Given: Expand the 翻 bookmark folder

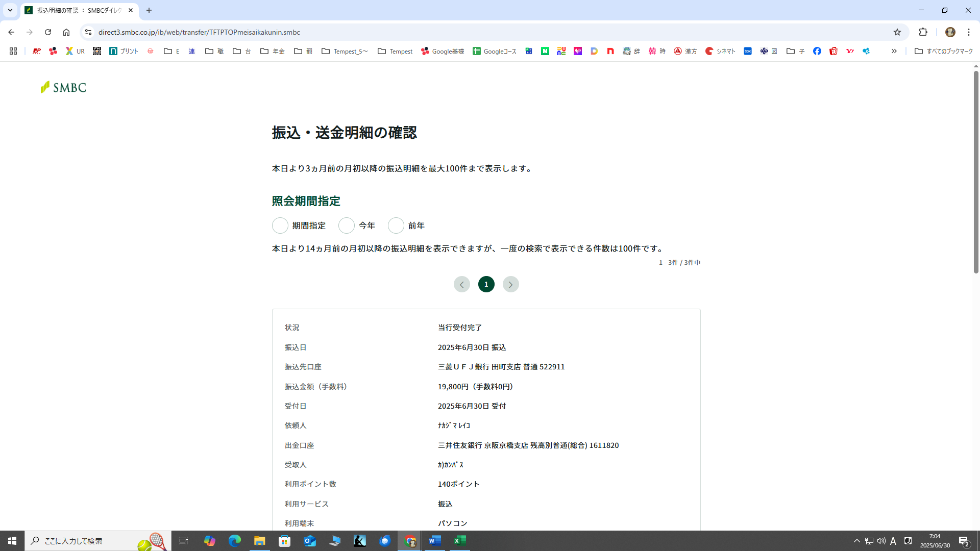Looking at the screenshot, I should (x=303, y=51).
